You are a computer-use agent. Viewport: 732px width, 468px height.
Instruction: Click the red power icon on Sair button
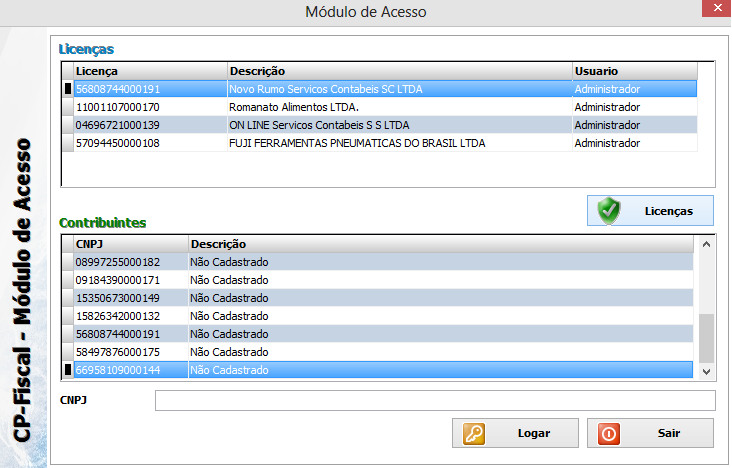[609, 433]
